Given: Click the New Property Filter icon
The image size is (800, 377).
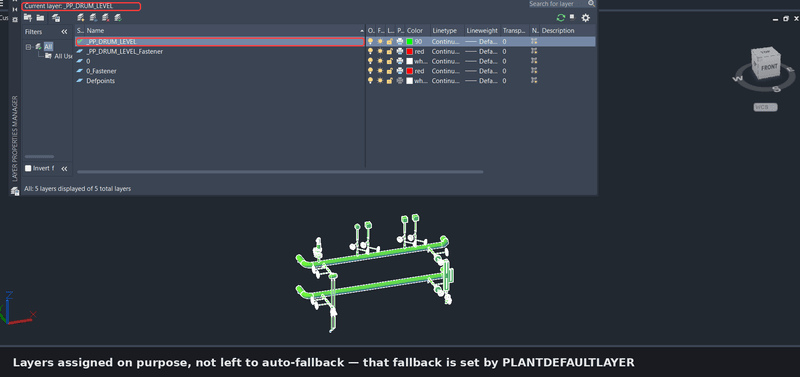Looking at the screenshot, I should 28,18.
